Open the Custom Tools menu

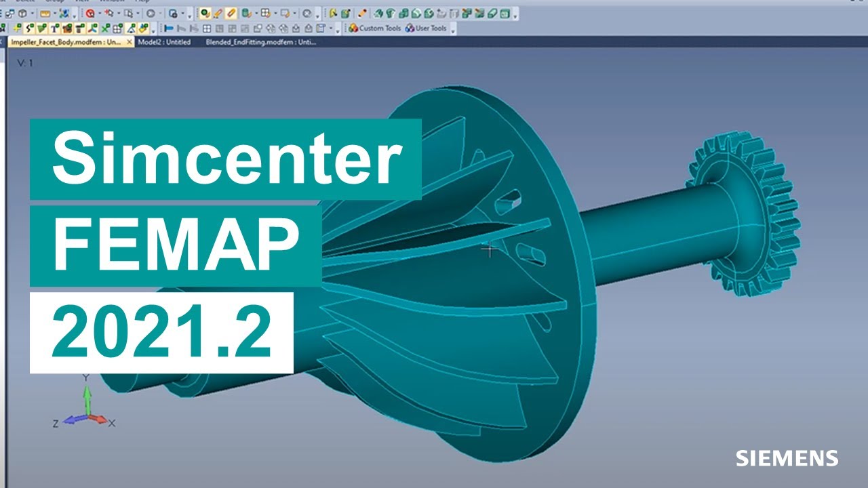pyautogui.click(x=374, y=28)
